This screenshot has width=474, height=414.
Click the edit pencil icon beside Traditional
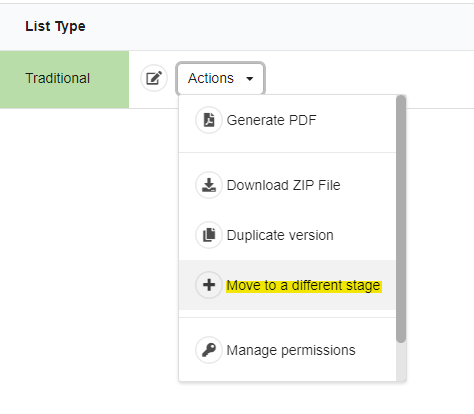(154, 78)
